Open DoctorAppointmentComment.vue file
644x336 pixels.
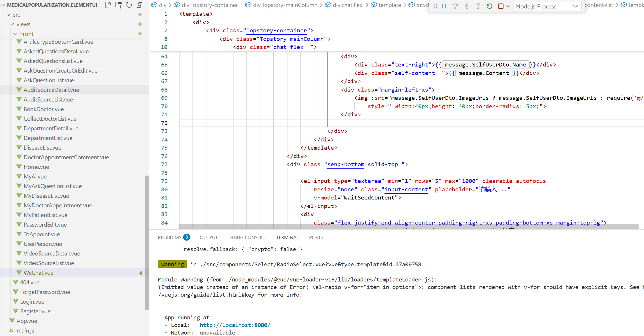click(74, 157)
